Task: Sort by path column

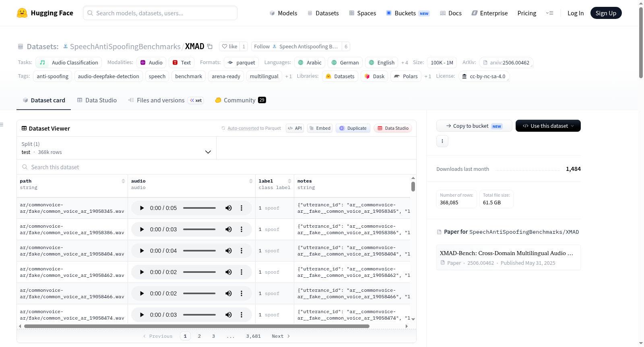Action: pyautogui.click(x=123, y=181)
